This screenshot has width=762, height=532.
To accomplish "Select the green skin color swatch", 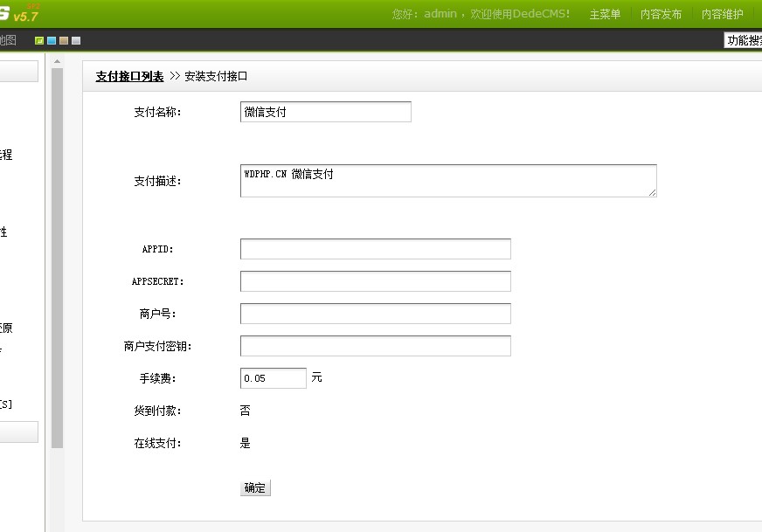I will click(39, 41).
